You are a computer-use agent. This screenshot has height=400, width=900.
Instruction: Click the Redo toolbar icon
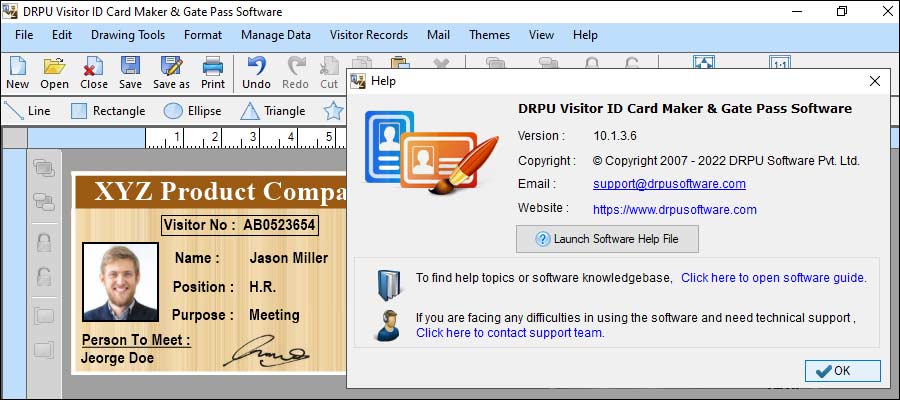tap(296, 72)
